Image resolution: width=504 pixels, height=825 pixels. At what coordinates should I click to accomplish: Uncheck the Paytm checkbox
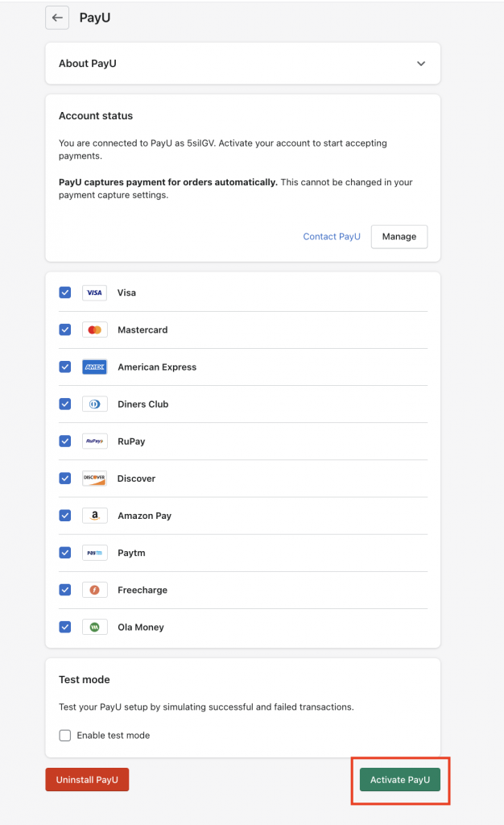tap(65, 553)
